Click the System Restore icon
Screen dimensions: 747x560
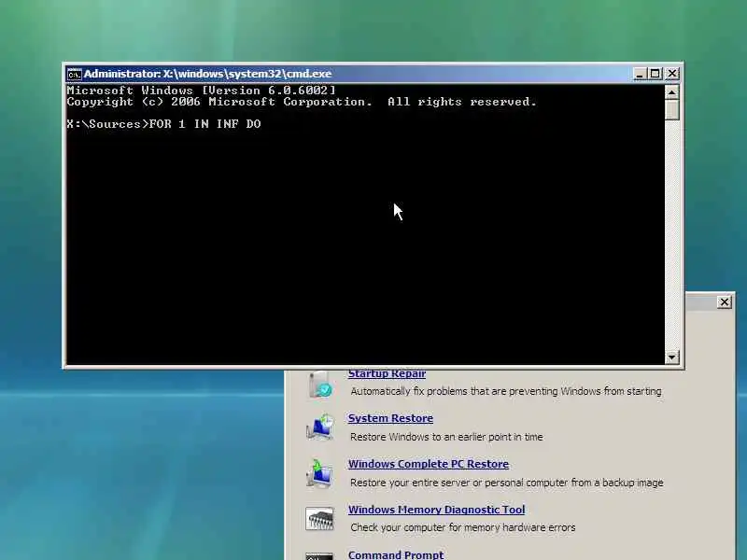[319, 427]
